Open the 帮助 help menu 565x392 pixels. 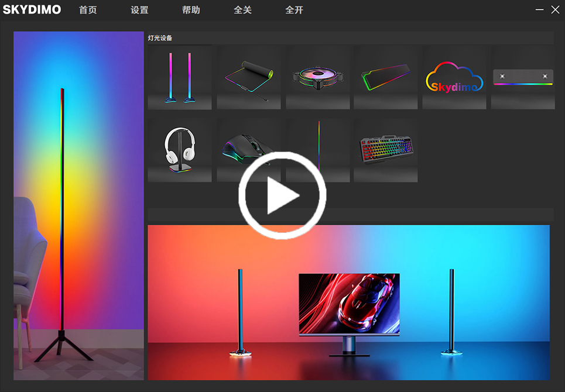(191, 10)
